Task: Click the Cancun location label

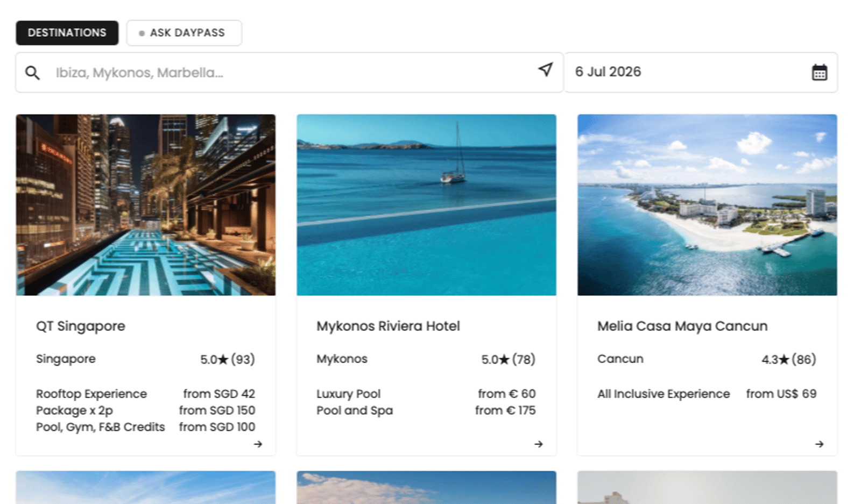Action: coord(620,359)
